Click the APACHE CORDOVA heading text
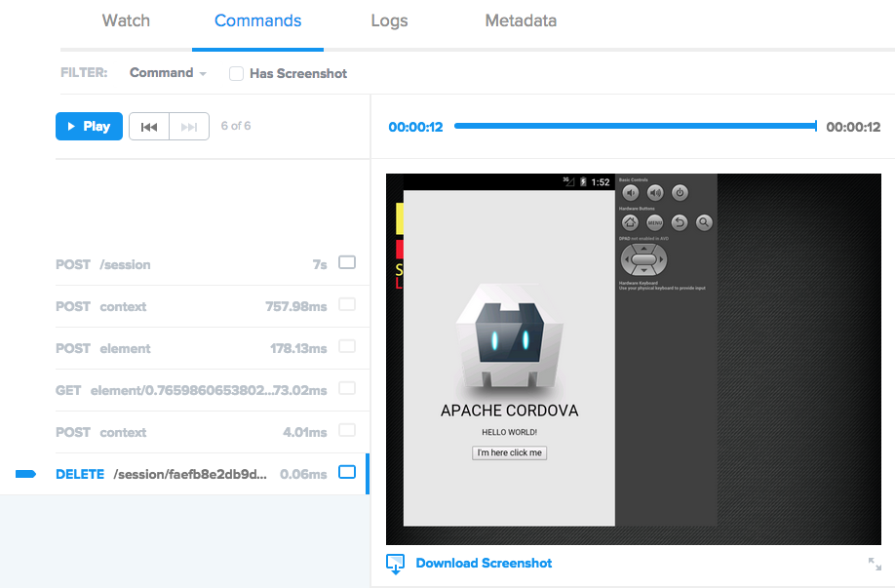This screenshot has height=588, width=895. (509, 411)
